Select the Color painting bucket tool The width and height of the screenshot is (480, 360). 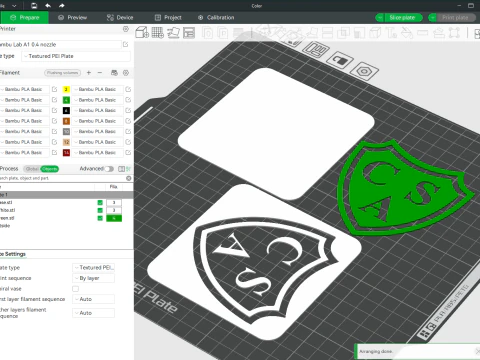[x=407, y=33]
